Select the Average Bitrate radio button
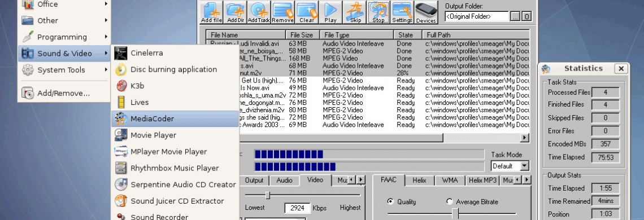 tap(449, 201)
